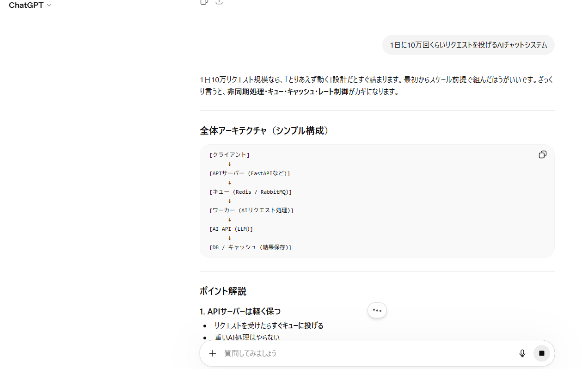Click the code line [DB / キャッシュ (結果保存)]
The image size is (588, 369).
tap(251, 247)
